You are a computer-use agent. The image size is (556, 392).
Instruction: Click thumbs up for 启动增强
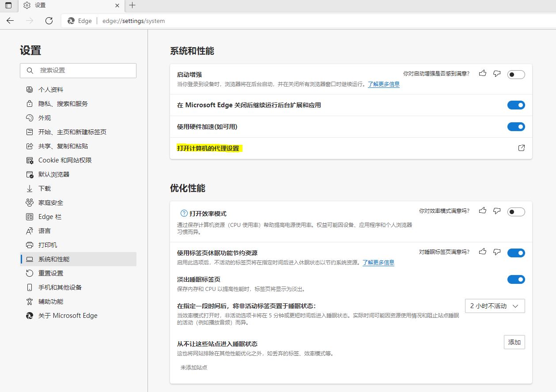(x=483, y=74)
